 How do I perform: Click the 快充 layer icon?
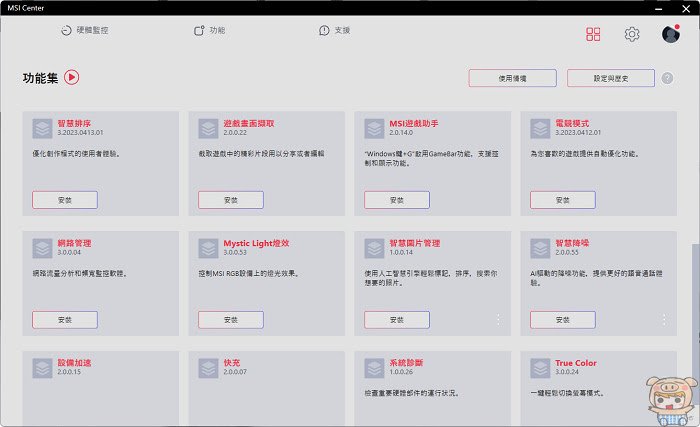point(208,368)
